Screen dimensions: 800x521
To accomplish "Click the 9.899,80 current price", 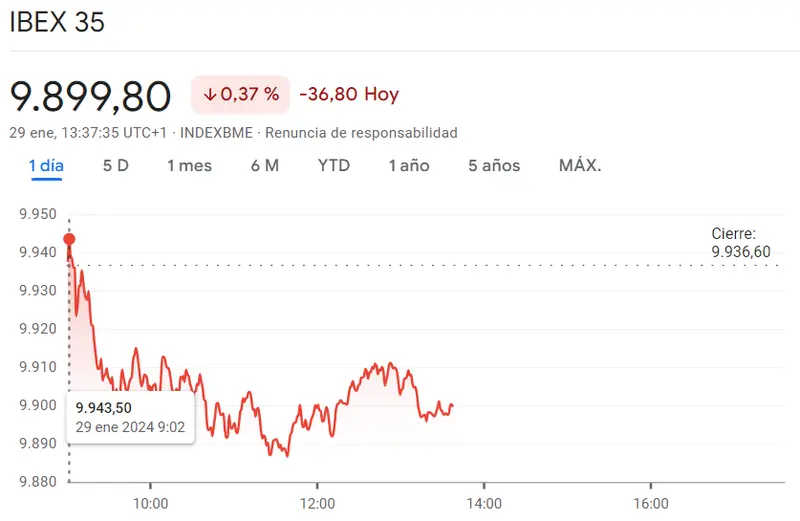I will tap(91, 96).
